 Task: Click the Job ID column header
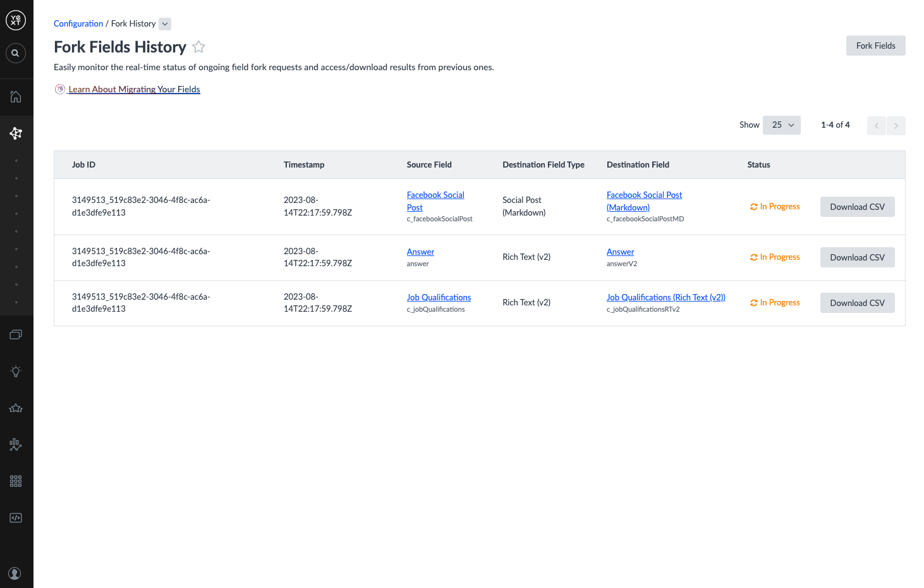tap(83, 165)
